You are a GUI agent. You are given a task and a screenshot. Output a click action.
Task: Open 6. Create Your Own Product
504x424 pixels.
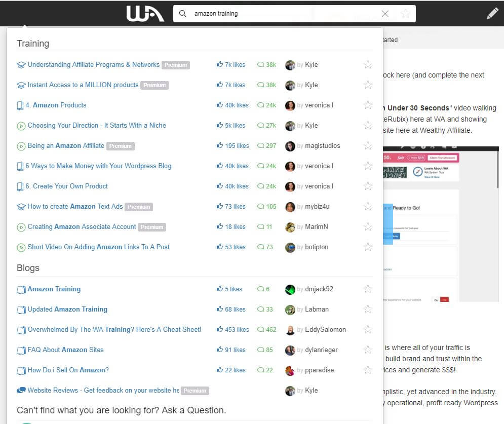pyautogui.click(x=66, y=186)
